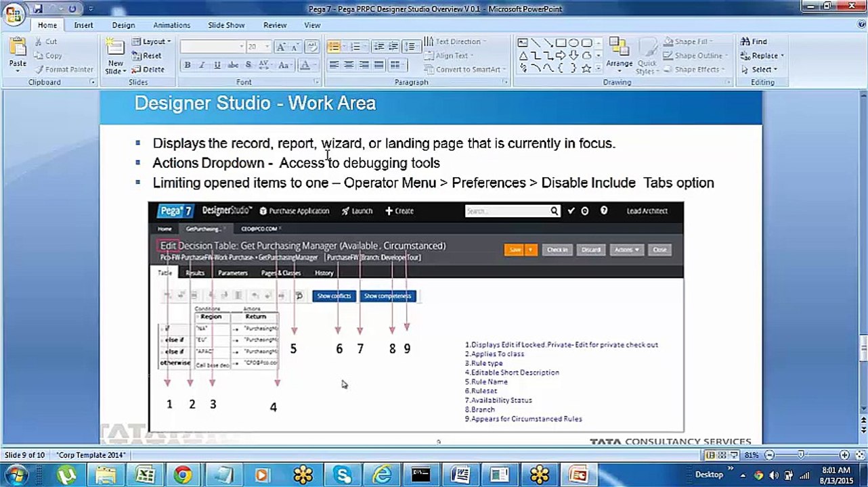Center align the text
This screenshot has width=868, height=487.
coord(349,65)
